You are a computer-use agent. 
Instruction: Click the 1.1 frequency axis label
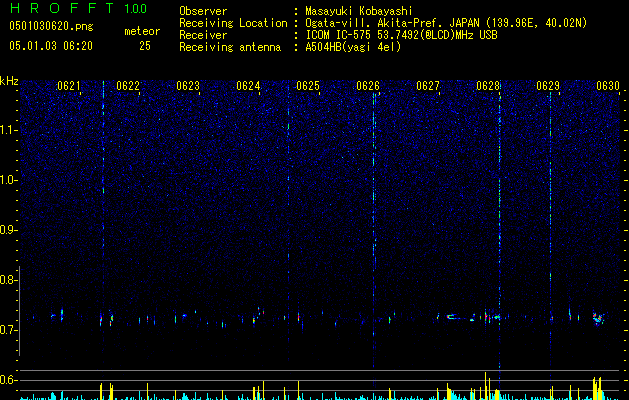(7, 130)
